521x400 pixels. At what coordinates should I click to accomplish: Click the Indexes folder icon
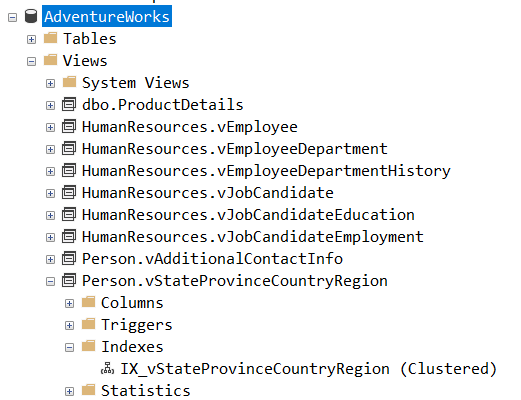point(88,346)
